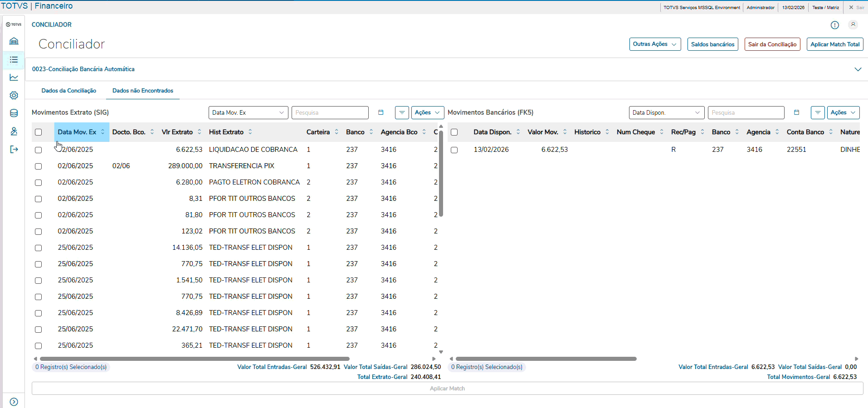The width and height of the screenshot is (868, 408).
Task: Check the TRANSFERENCIA PIX row checkbox
Action: 39,166
